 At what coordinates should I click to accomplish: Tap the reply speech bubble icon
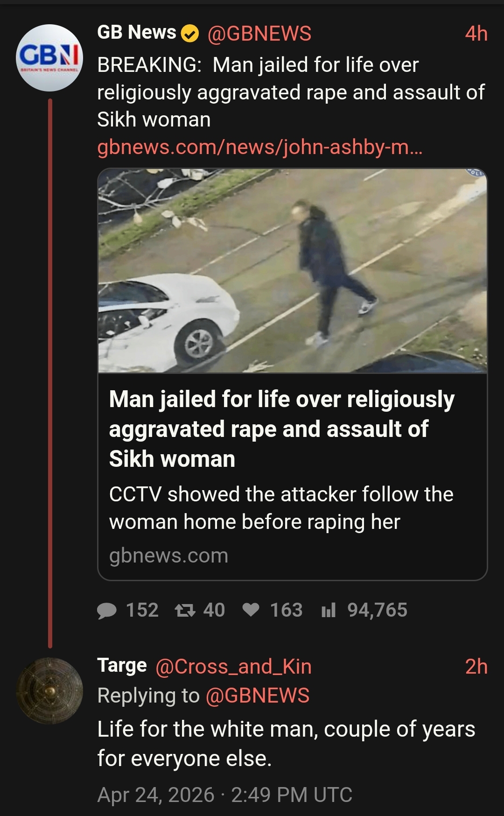pos(107,610)
